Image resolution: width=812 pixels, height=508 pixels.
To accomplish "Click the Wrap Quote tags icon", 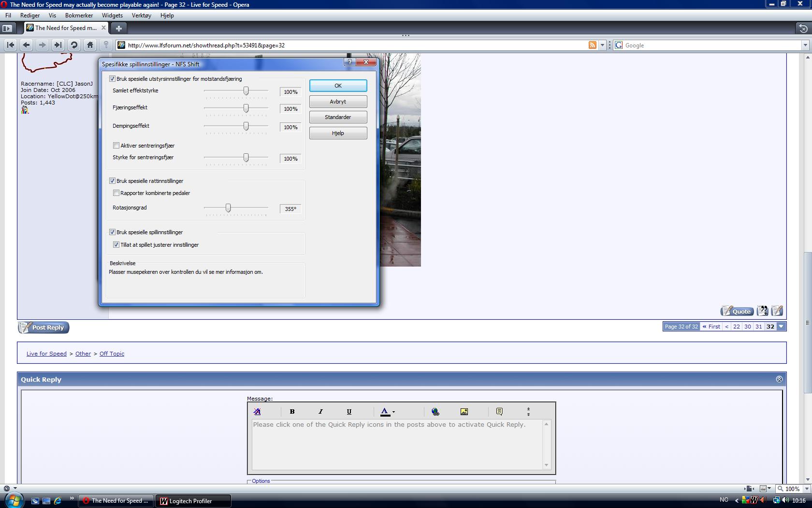I will [499, 412].
